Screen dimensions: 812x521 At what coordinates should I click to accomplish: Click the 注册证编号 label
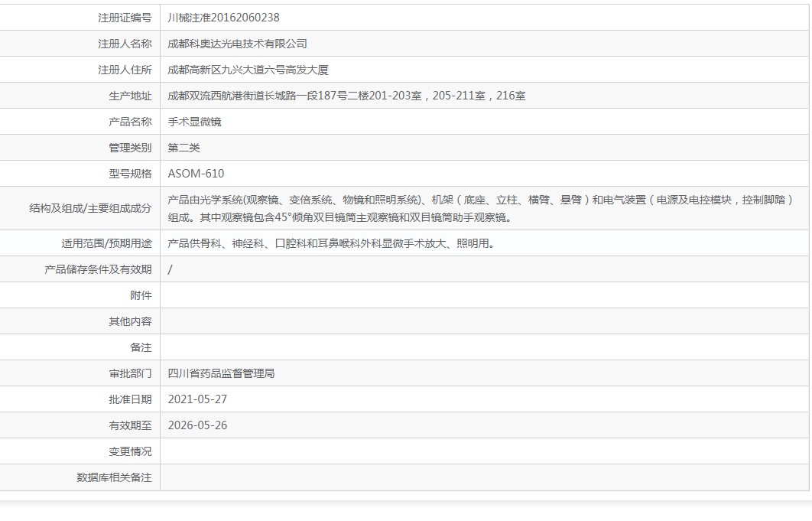[125, 18]
